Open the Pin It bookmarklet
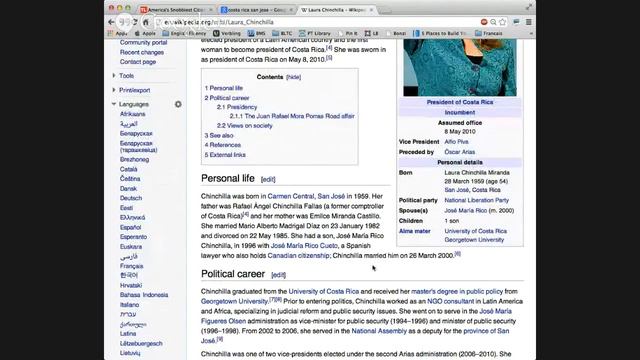Image resolution: width=640 pixels, height=360 pixels. (348, 33)
